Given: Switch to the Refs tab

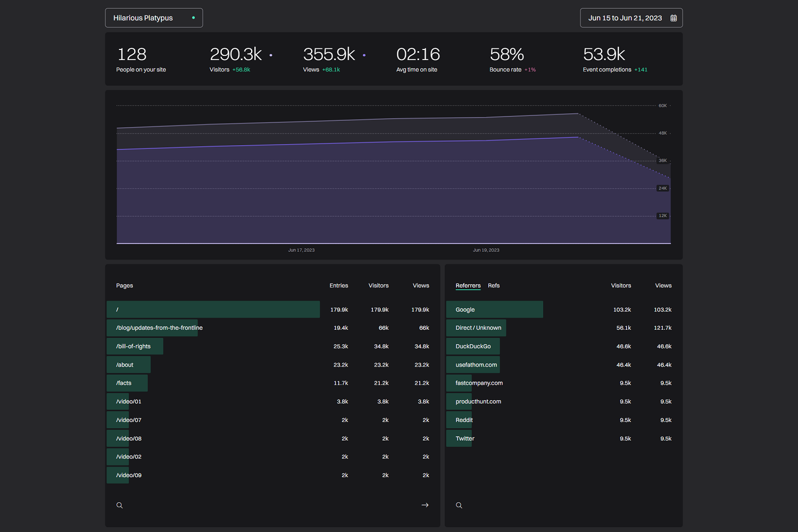Looking at the screenshot, I should 494,286.
